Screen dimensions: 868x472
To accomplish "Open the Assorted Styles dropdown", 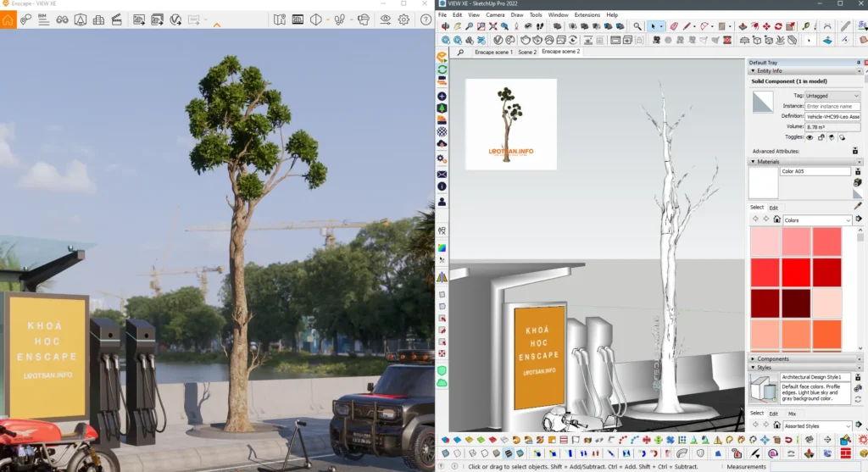I will [817, 426].
